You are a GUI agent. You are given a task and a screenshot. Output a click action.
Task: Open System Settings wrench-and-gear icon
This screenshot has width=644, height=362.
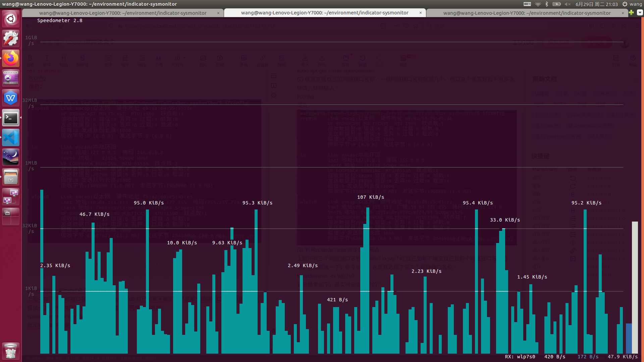(11, 38)
